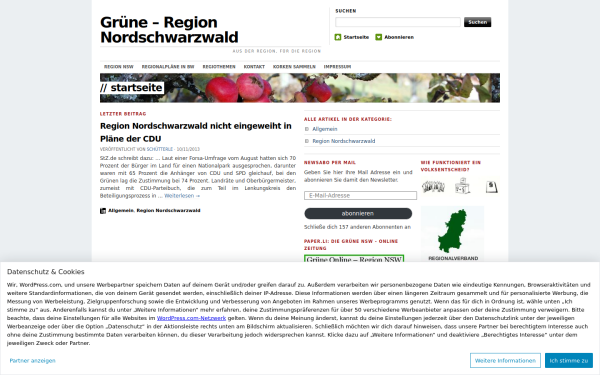Image resolution: width=600 pixels, height=375 pixels.
Task: Click Partner anzeigen in cookie banner
Action: click(33, 360)
